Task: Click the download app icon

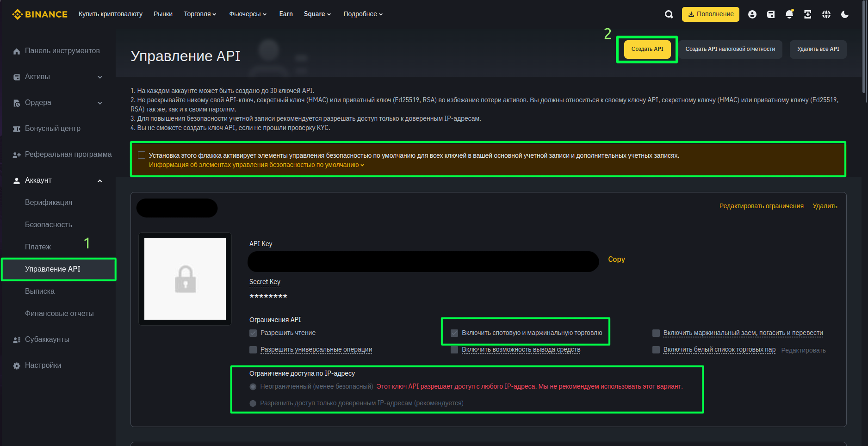Action: (x=808, y=14)
